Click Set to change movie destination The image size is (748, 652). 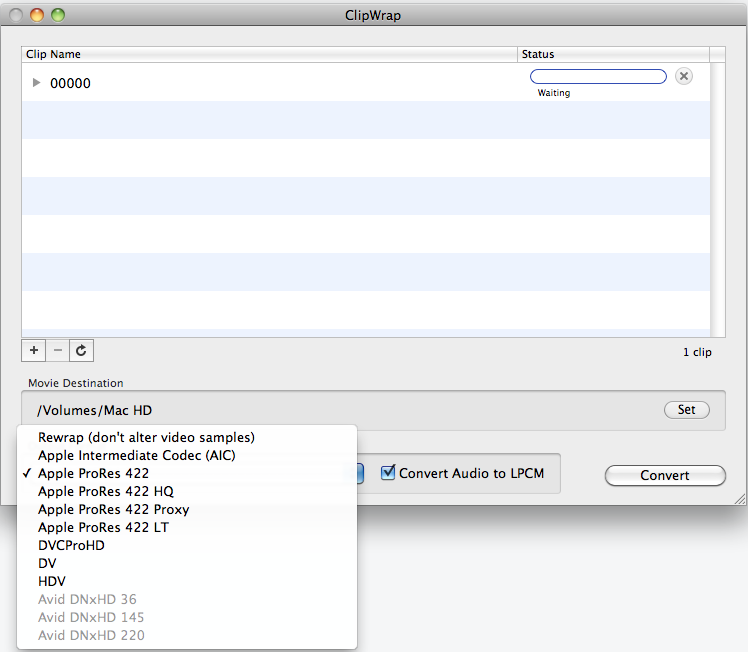click(x=686, y=410)
